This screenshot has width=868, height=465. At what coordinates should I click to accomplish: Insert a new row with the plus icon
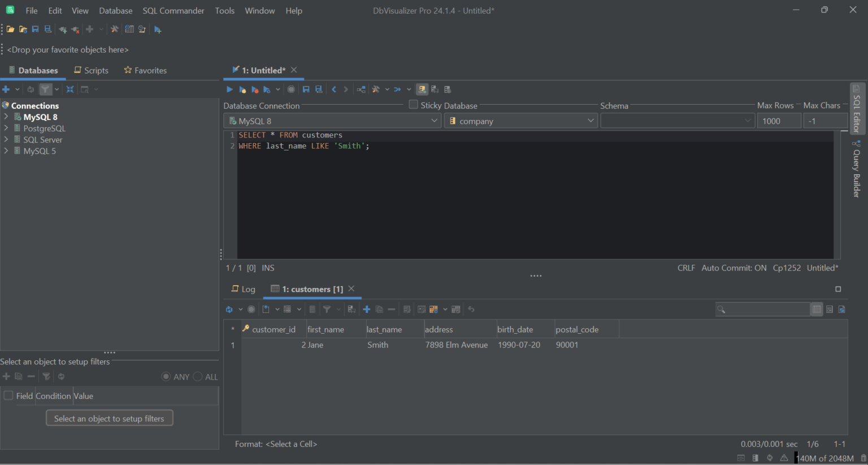[366, 309]
